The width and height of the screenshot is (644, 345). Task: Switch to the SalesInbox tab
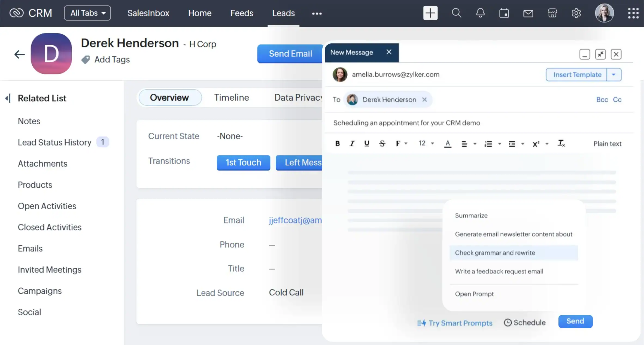pyautogui.click(x=148, y=13)
